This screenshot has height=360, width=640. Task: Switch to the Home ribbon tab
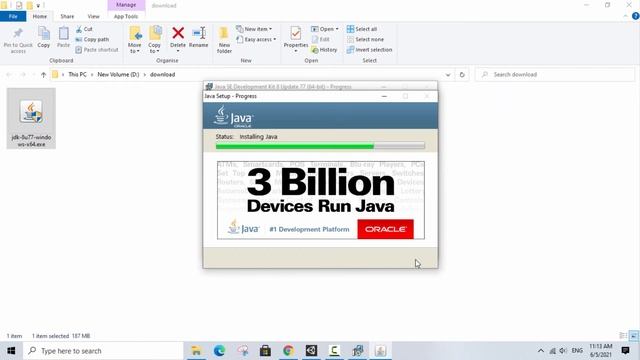pyautogui.click(x=40, y=16)
